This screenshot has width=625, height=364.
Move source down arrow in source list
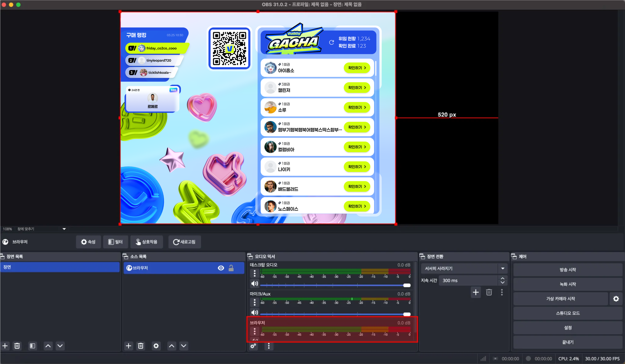pos(184,346)
